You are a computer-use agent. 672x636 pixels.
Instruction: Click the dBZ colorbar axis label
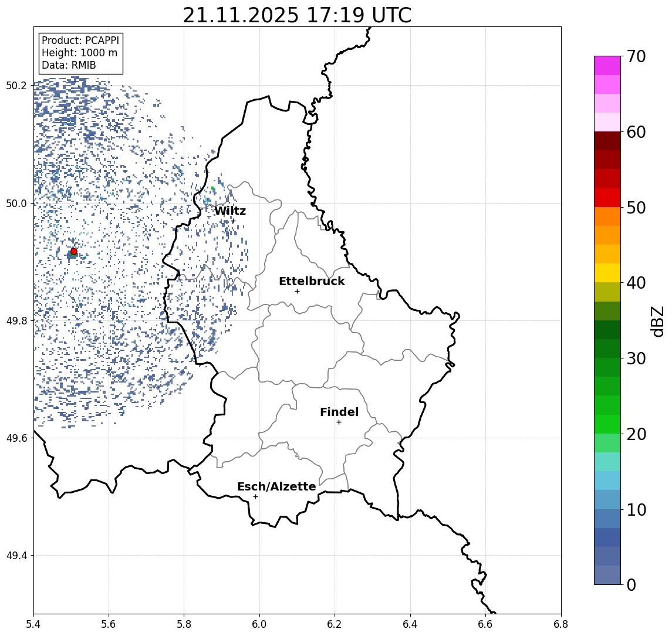tap(657, 322)
